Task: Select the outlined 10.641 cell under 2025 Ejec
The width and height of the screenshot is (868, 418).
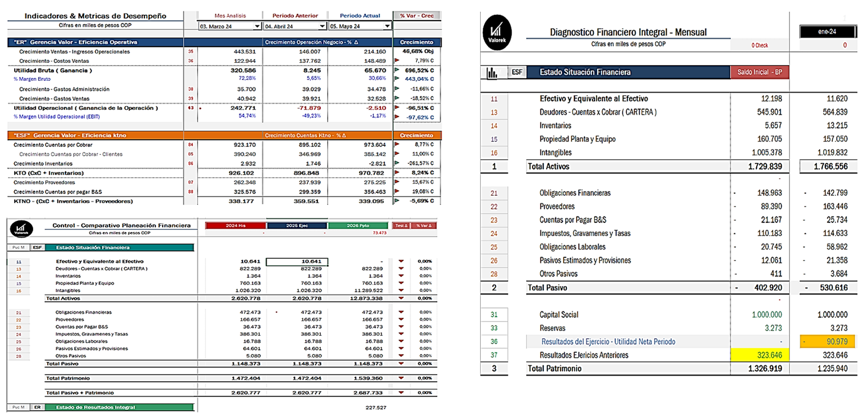Action: coord(297,261)
